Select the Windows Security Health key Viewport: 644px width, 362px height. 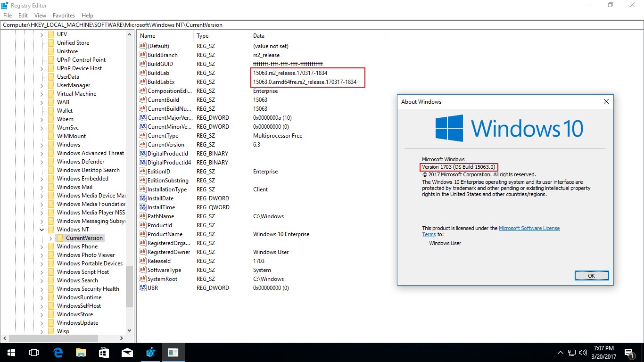88,289
